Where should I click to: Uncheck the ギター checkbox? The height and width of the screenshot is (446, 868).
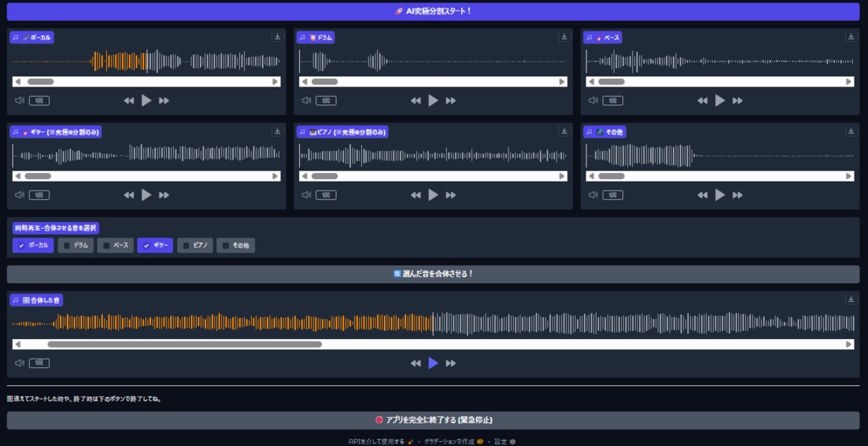[x=146, y=245]
